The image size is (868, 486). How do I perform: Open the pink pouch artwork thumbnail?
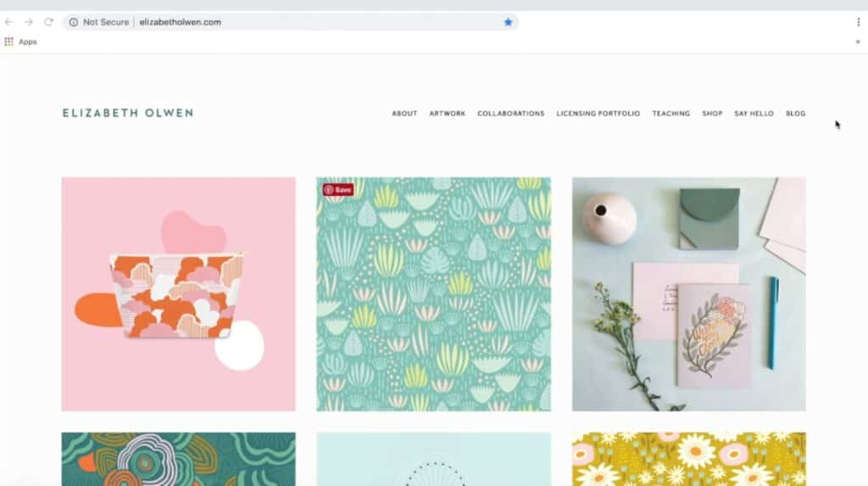(178, 293)
